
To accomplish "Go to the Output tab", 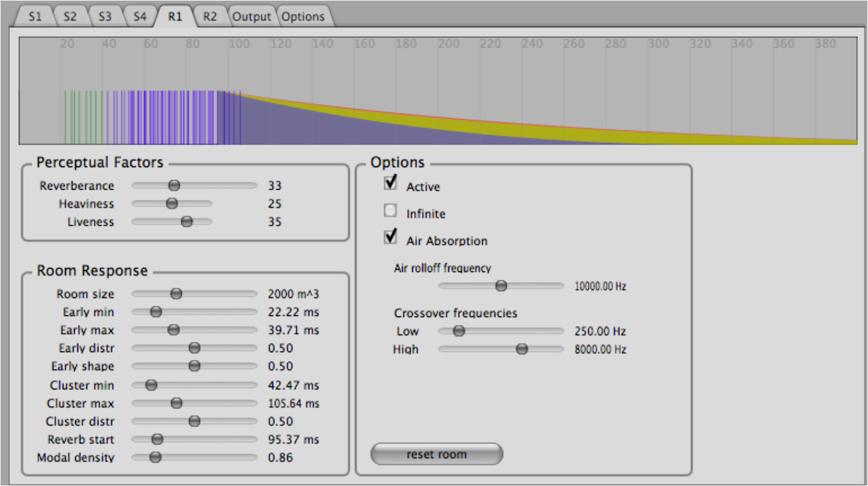I will coord(251,17).
